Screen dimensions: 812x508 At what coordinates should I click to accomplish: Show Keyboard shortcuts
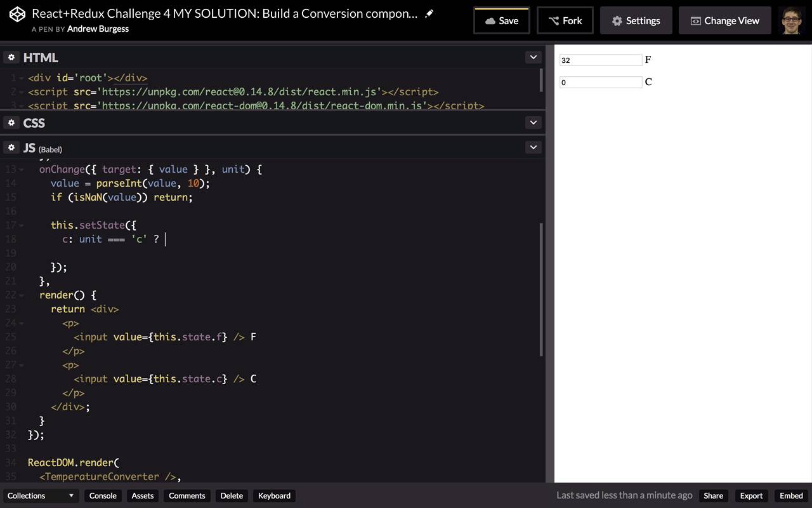[x=274, y=496]
